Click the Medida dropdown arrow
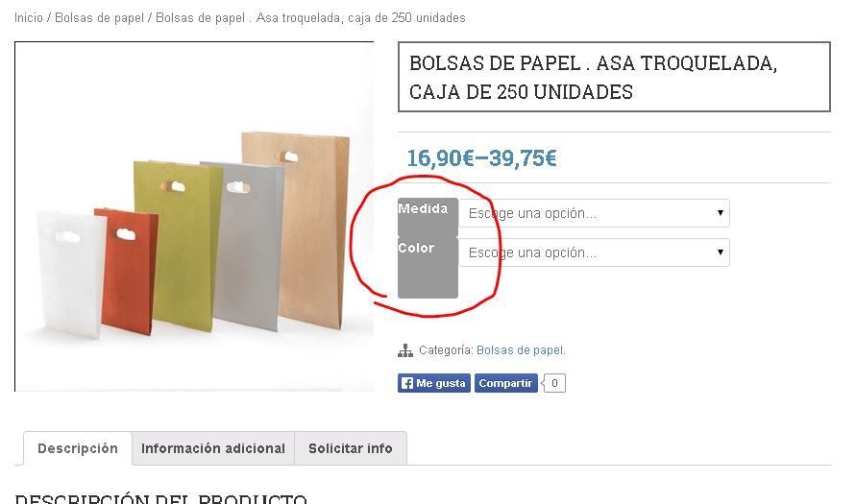 coord(721,213)
